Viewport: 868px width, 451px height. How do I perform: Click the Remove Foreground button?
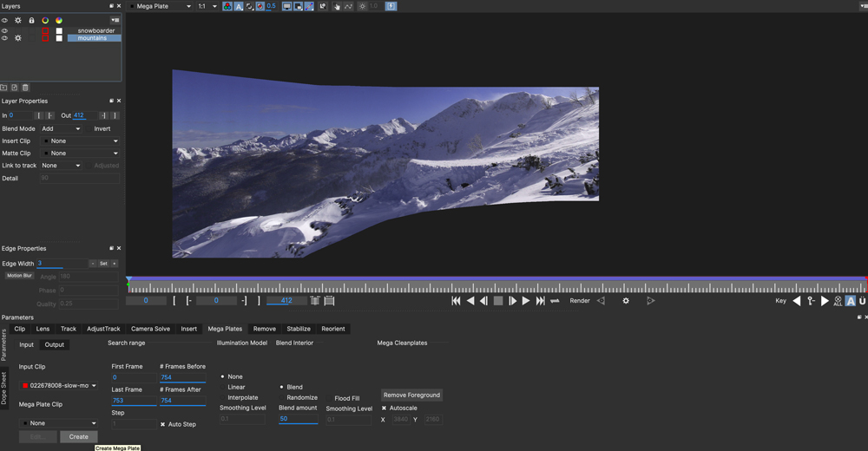point(411,395)
